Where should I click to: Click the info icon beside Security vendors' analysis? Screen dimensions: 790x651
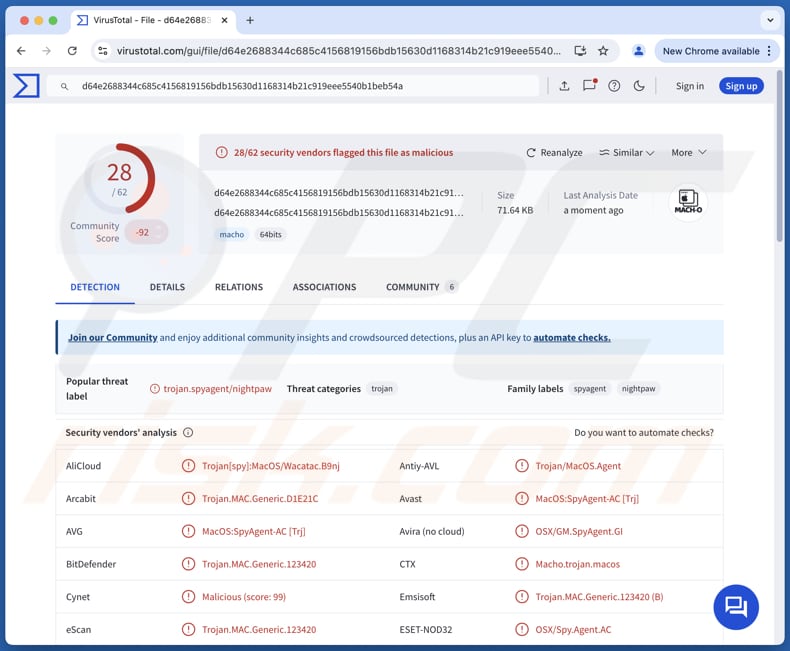pyautogui.click(x=188, y=432)
